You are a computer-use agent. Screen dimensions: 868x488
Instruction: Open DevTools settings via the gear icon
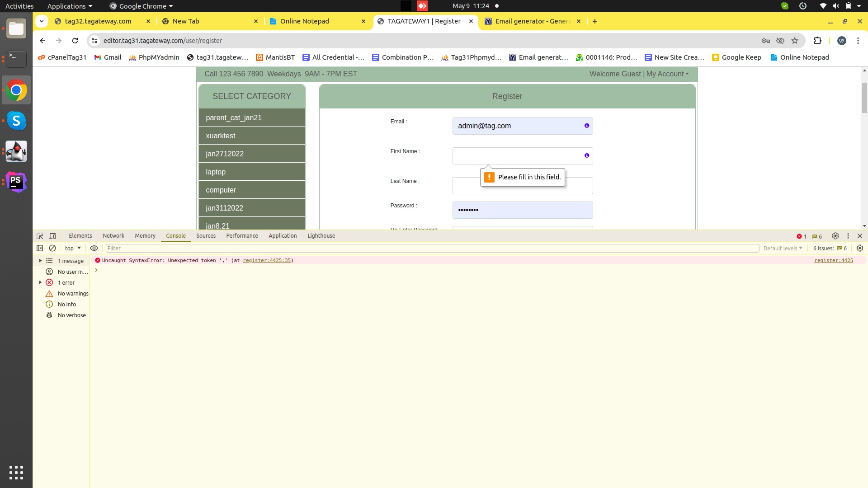[x=835, y=235]
